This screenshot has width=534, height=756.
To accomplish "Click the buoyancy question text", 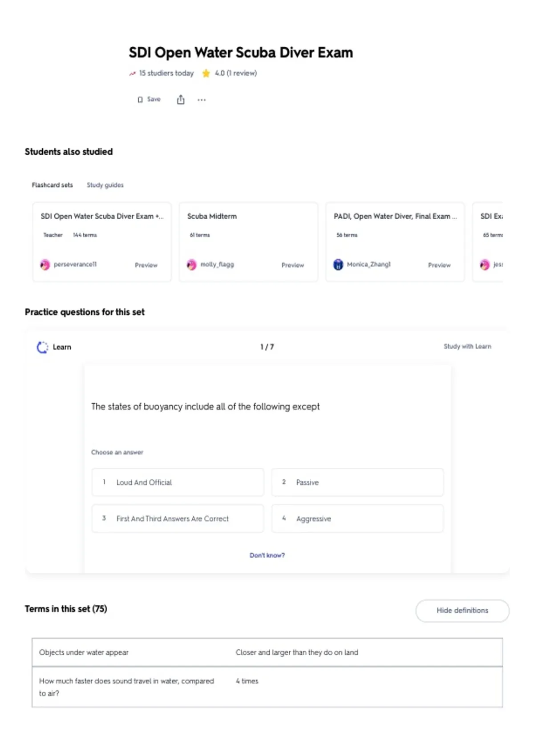I will tap(206, 406).
